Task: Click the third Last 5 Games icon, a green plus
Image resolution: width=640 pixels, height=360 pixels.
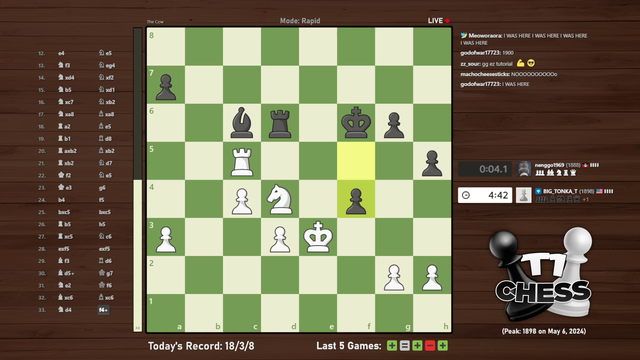Action: (x=417, y=346)
